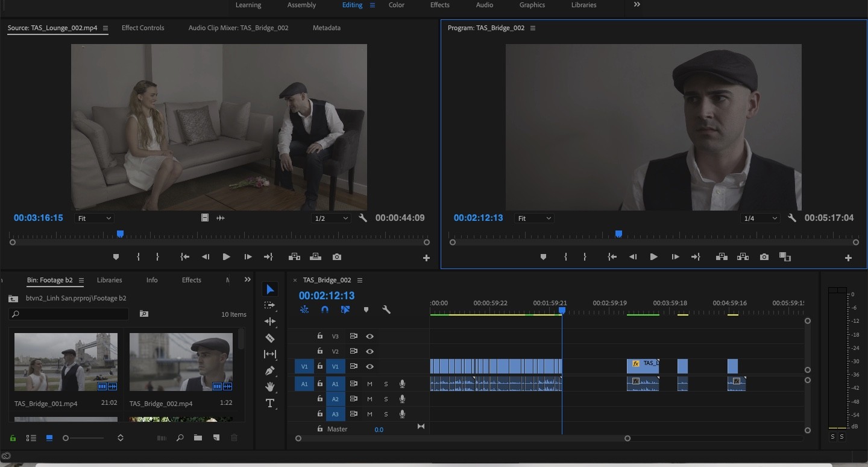
Task: Choose the Pen tool
Action: 270,370
